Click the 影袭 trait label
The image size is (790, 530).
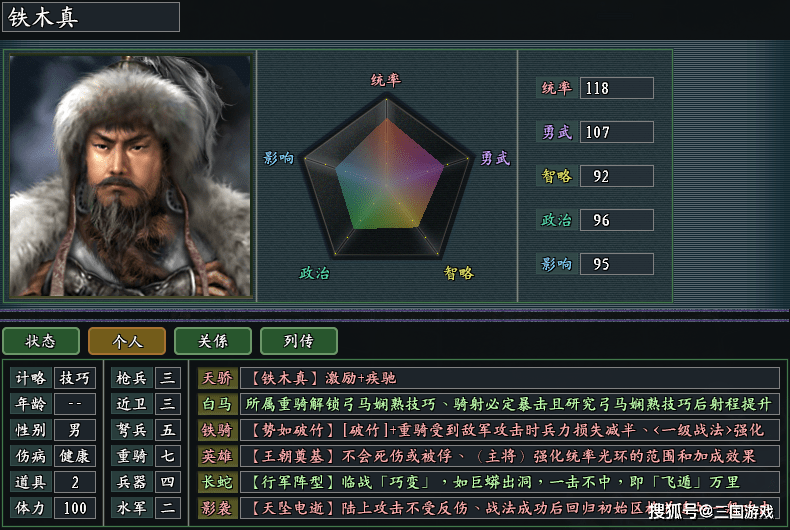(217, 508)
